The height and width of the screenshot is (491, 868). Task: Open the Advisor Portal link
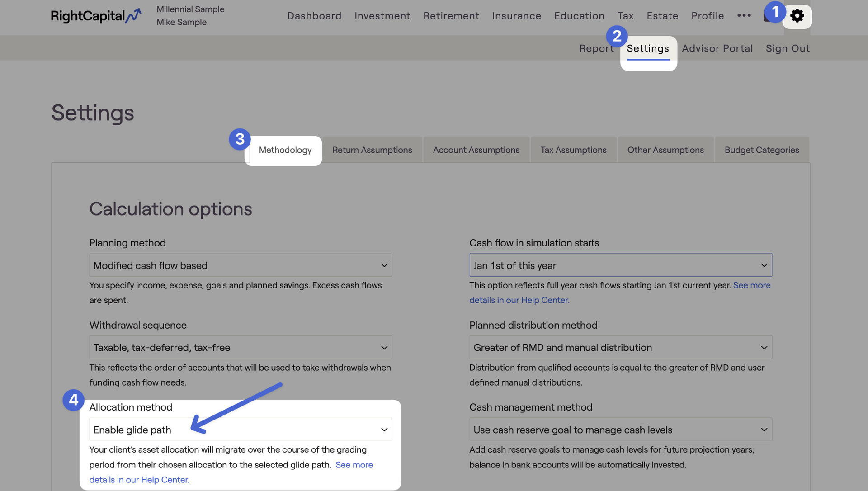pos(717,48)
